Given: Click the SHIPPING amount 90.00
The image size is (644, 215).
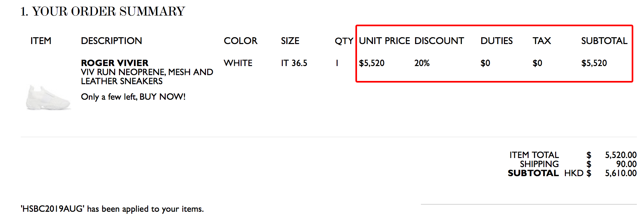Looking at the screenshot, I should (x=626, y=164).
